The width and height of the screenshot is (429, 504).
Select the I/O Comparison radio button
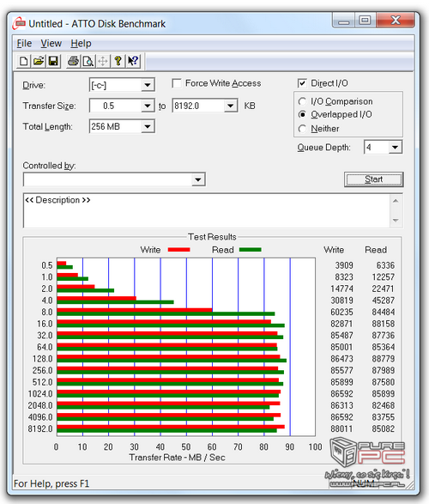[x=302, y=101]
